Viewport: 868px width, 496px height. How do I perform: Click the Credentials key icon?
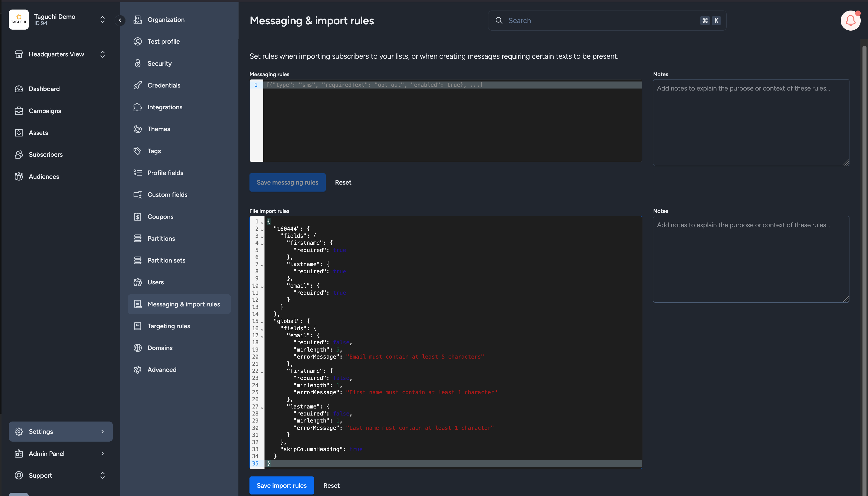tap(138, 85)
